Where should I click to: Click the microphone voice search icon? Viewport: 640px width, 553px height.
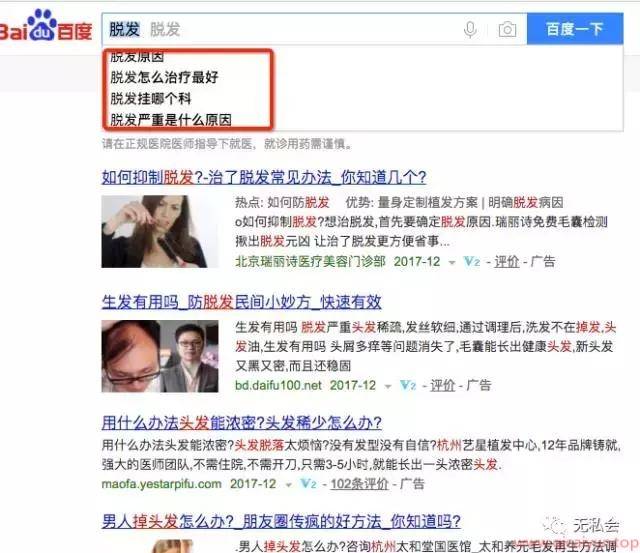point(470,30)
